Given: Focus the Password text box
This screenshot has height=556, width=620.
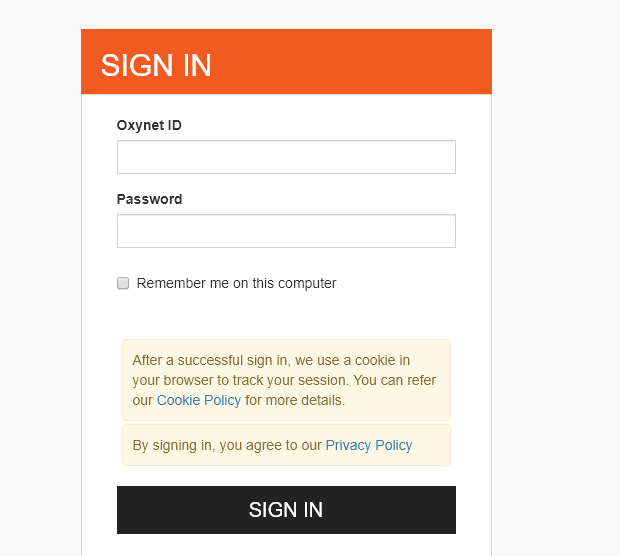Looking at the screenshot, I should point(286,231).
